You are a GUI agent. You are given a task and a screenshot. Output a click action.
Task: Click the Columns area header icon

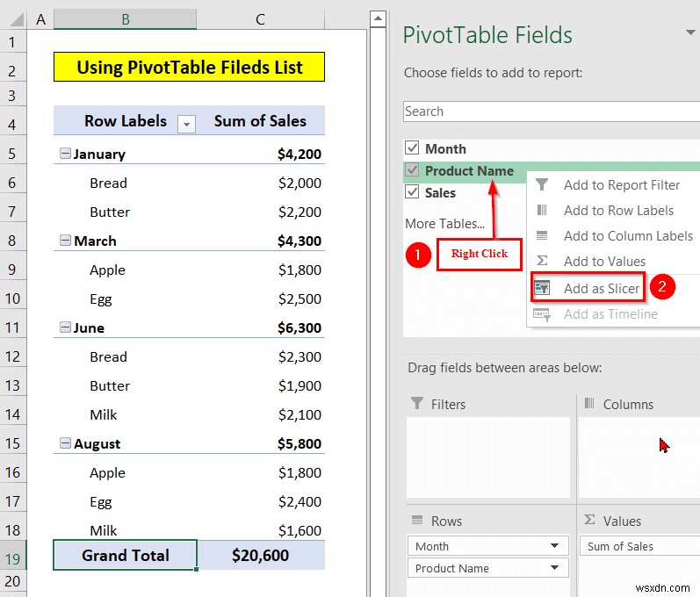589,403
